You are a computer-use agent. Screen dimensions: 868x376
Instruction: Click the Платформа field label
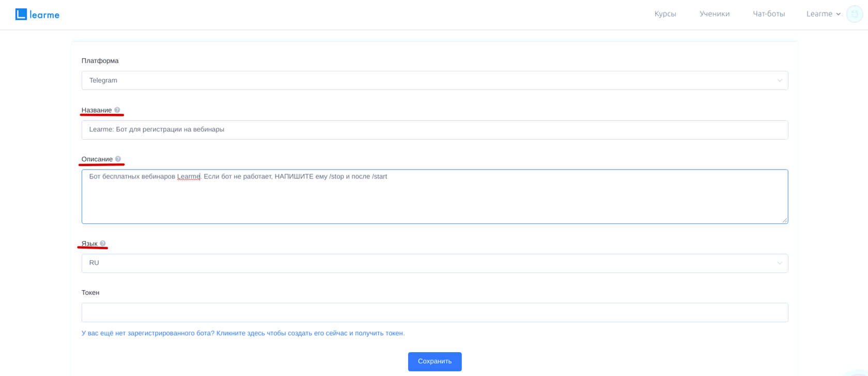click(100, 61)
